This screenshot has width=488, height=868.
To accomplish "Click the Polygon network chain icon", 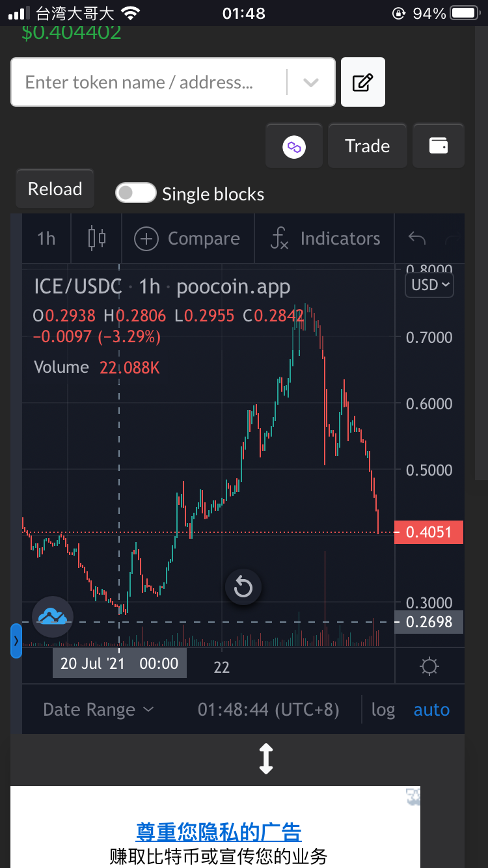I will 294,146.
